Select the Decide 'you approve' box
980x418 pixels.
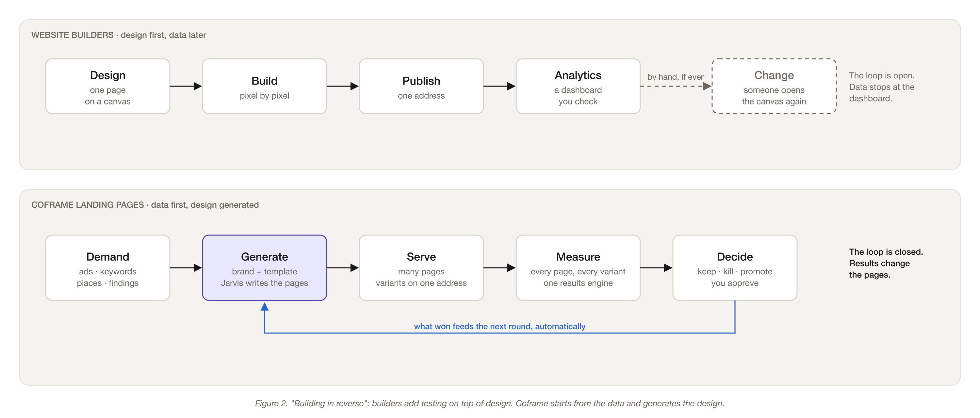[735, 268]
